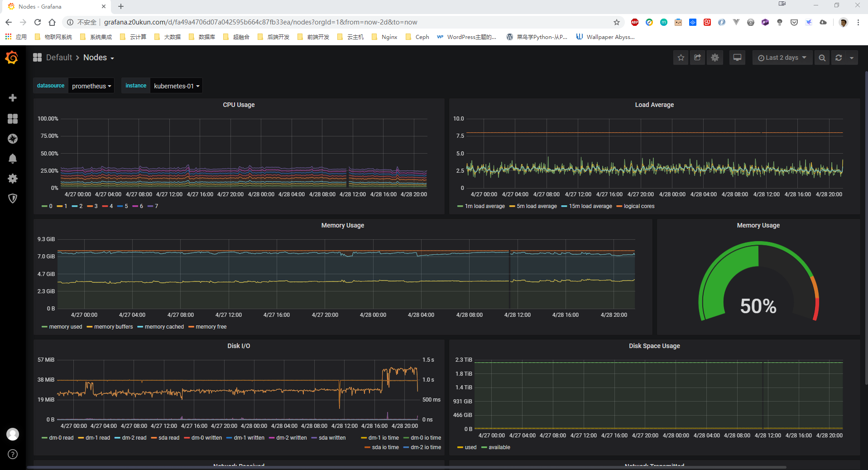The height and width of the screenshot is (470, 868).
Task: Click the 50% memory usage gauge
Action: (x=758, y=281)
